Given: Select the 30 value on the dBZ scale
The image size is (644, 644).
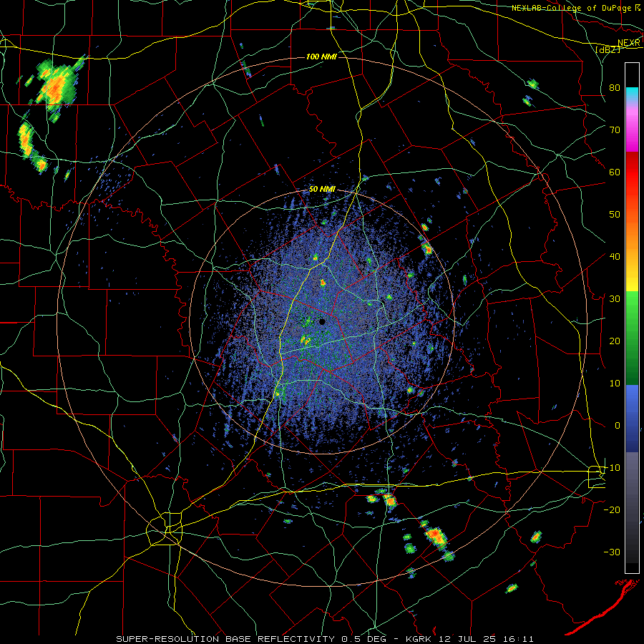Looking at the screenshot, I should pyautogui.click(x=615, y=298).
